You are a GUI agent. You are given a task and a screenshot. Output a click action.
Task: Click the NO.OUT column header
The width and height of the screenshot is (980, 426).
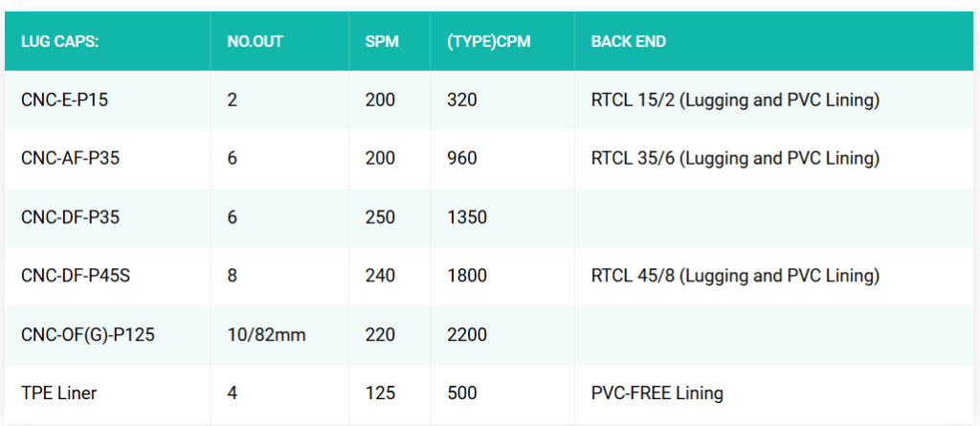[255, 41]
